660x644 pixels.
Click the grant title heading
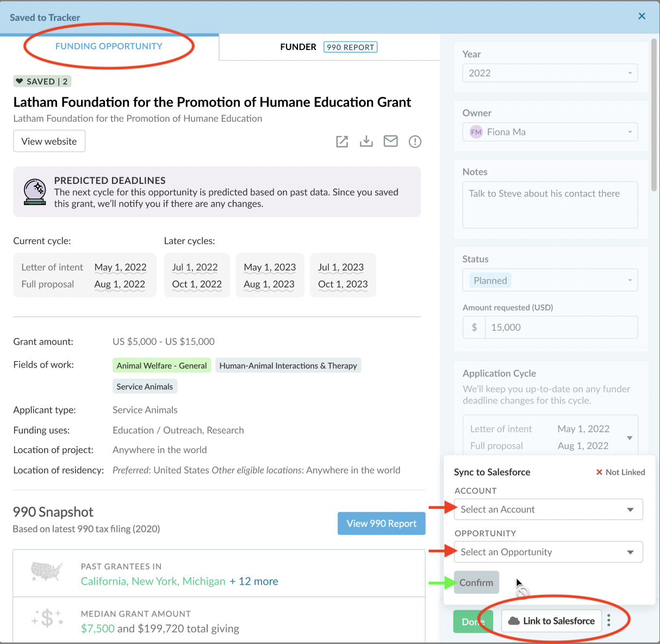[212, 102]
